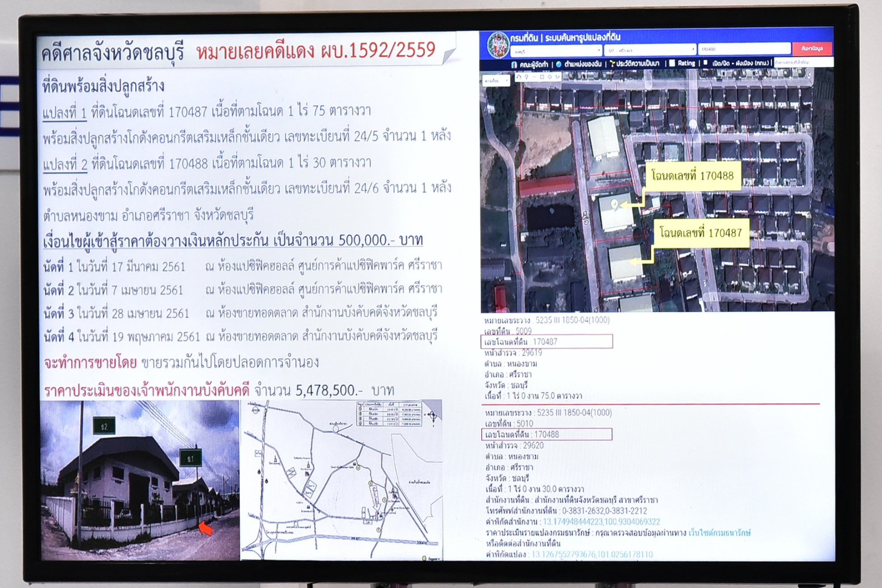
Task: Click the site title กรมที่ดิน | ระบบค้นหารูปแปลงที่ดิน
Action: [566, 38]
